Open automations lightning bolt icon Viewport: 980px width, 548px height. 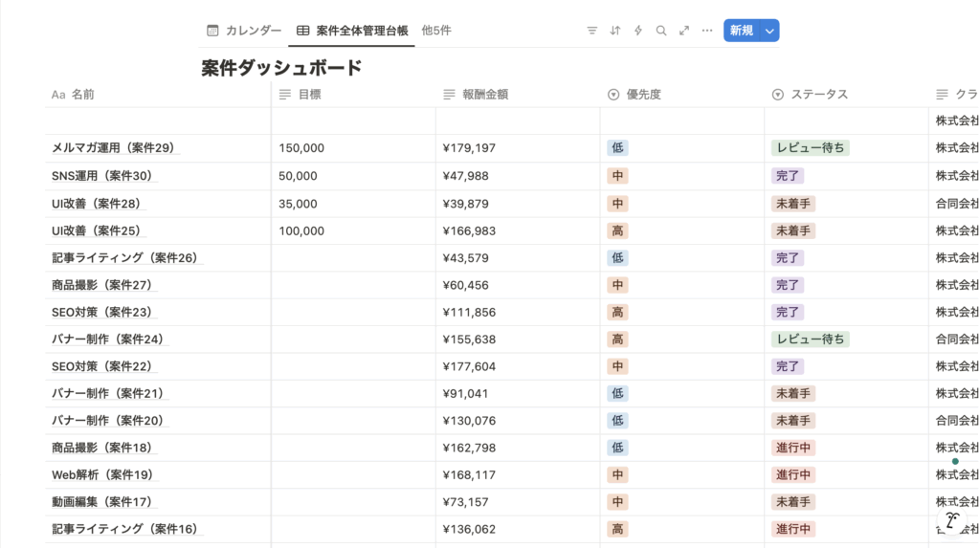638,31
